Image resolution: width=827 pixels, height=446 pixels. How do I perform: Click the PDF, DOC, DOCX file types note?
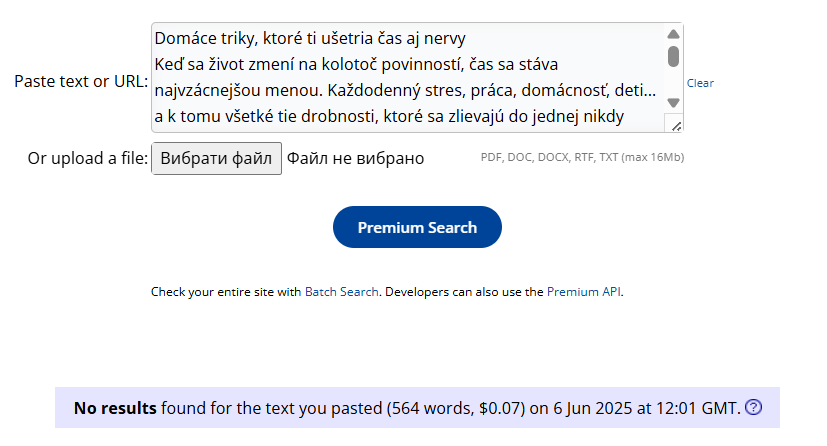click(582, 157)
